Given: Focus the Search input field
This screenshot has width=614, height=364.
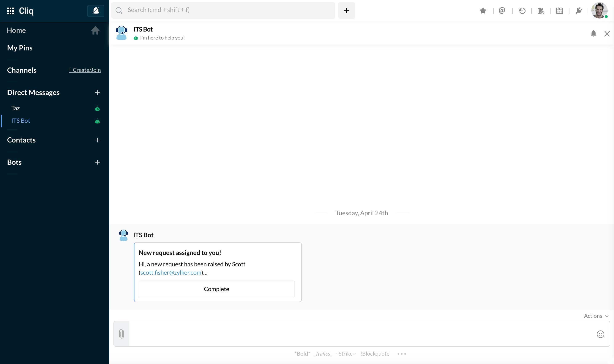Looking at the screenshot, I should point(223,10).
